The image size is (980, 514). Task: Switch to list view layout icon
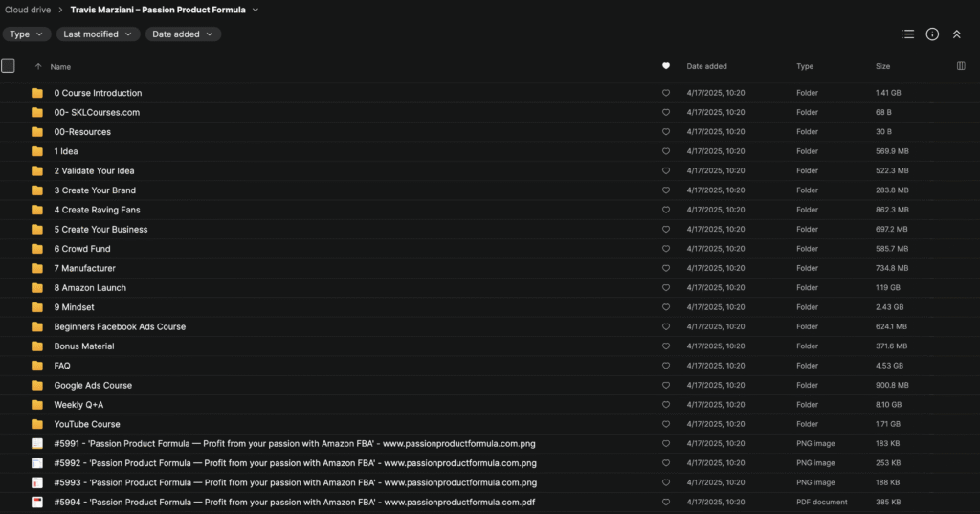908,34
